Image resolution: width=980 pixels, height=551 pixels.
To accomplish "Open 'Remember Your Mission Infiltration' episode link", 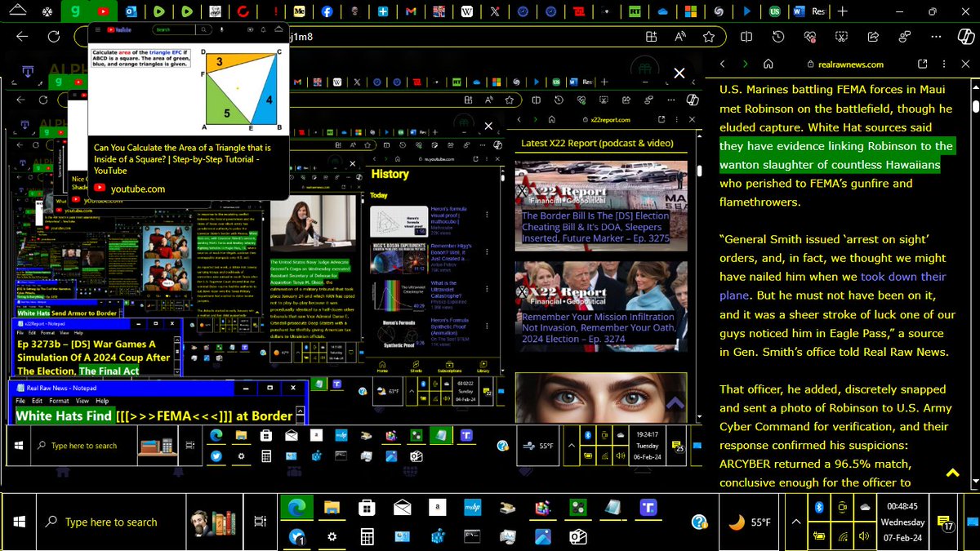I will 599,328.
